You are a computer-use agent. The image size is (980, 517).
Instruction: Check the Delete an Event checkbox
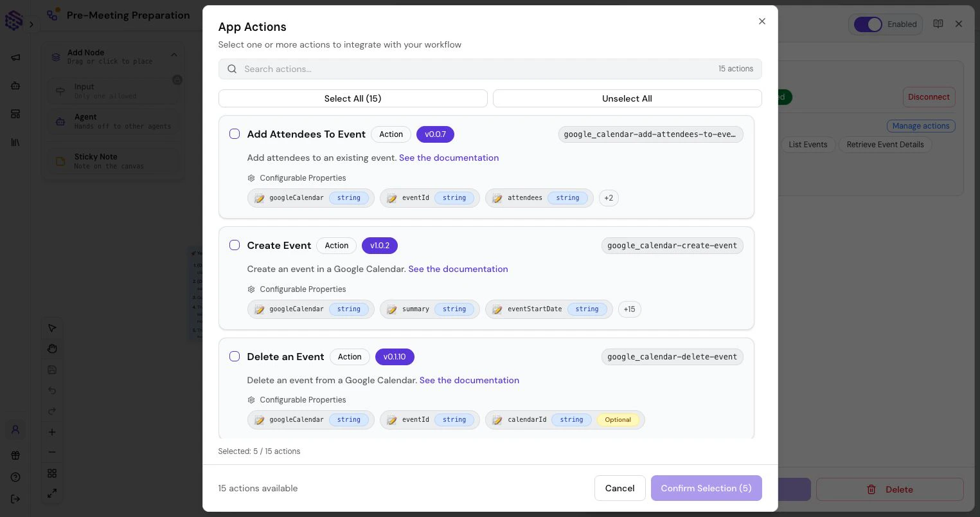235,356
